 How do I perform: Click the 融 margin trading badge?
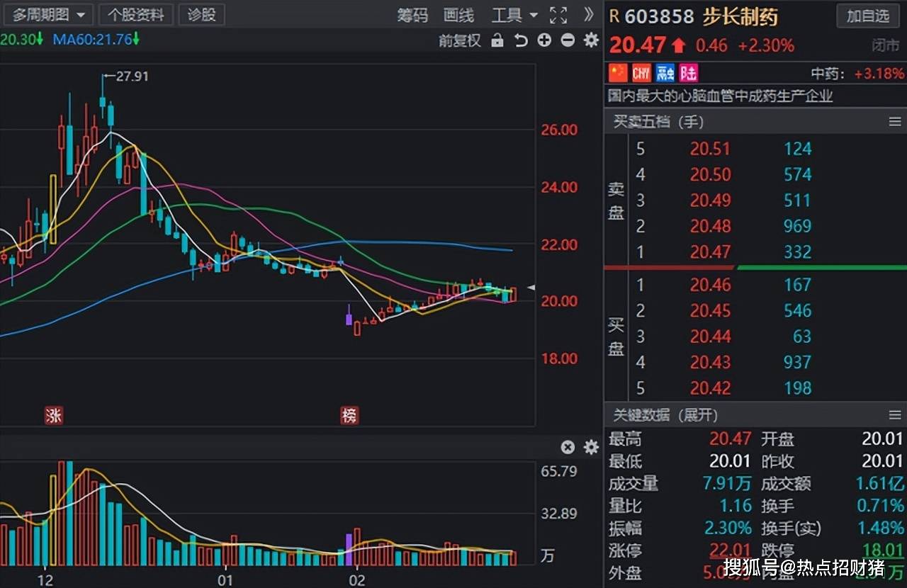point(665,73)
